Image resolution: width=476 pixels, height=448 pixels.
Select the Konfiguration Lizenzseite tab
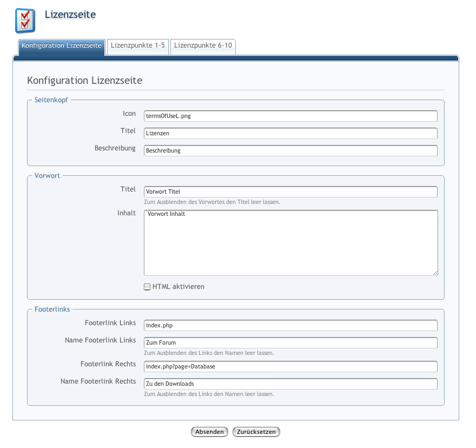pos(62,46)
